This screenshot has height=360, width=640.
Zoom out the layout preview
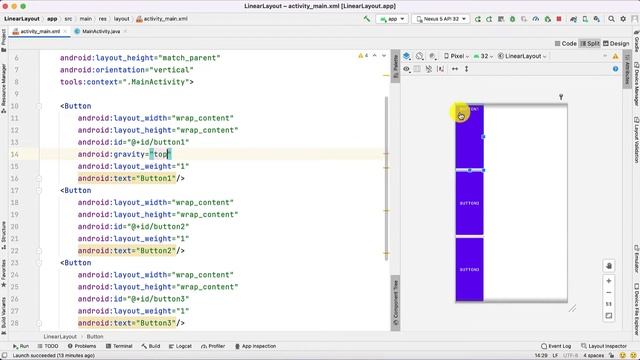click(x=609, y=293)
